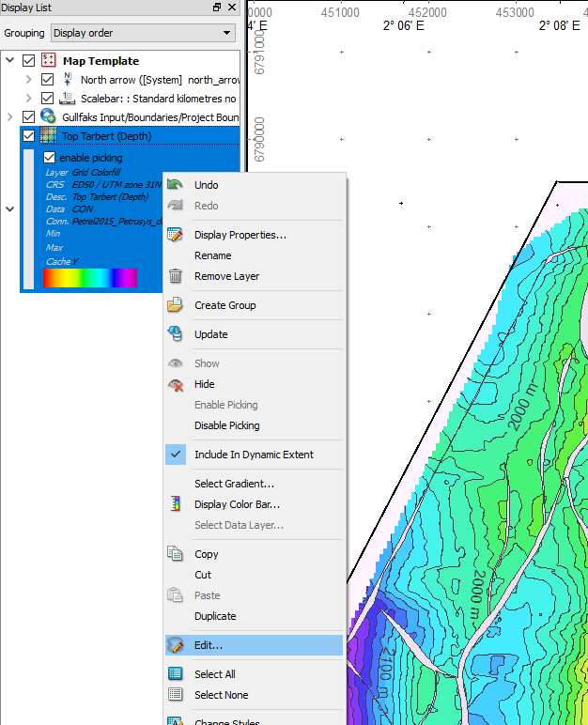Open Display Properties via its icon
This screenshot has height=725, width=588.
[175, 235]
